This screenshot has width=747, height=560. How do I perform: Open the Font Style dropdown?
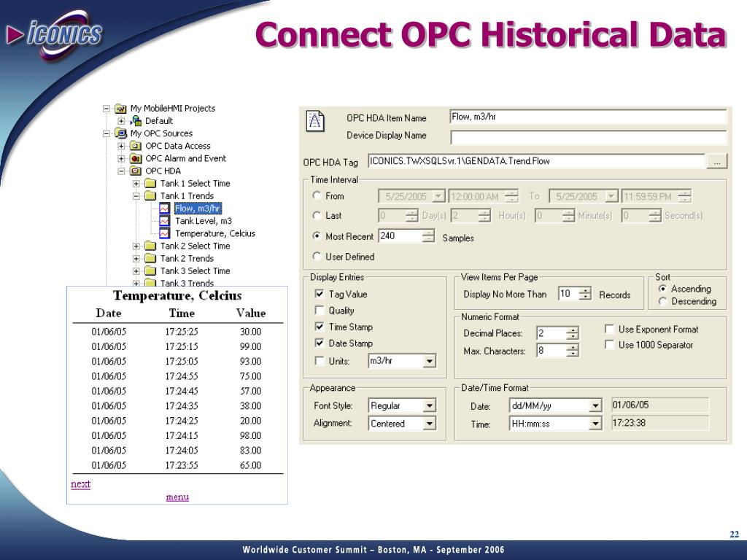429,405
